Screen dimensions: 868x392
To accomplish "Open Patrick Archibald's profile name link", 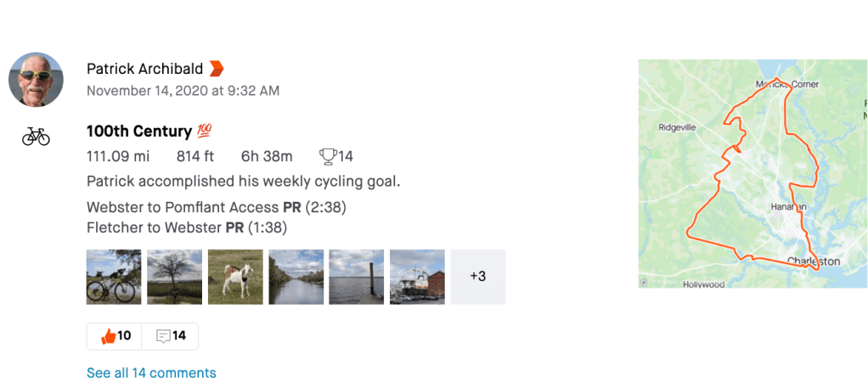I will pyautogui.click(x=145, y=69).
